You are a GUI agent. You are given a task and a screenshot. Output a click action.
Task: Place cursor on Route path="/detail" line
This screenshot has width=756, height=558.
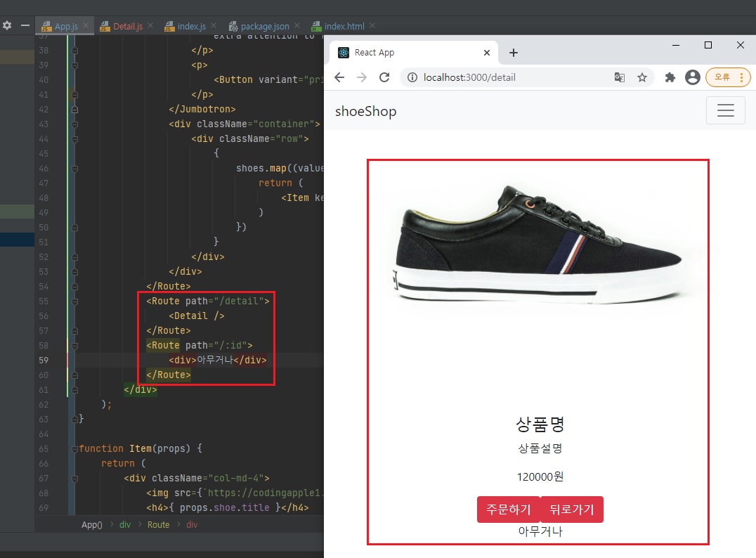point(208,301)
